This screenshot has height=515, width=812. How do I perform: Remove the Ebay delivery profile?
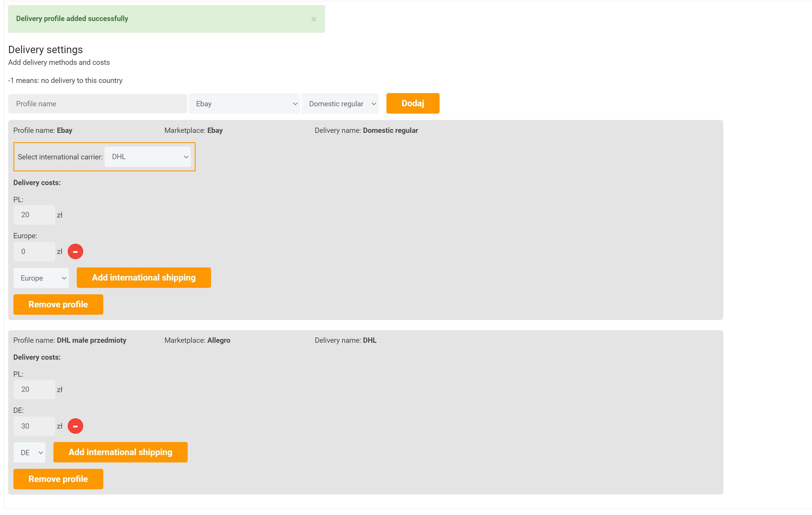[58, 305]
